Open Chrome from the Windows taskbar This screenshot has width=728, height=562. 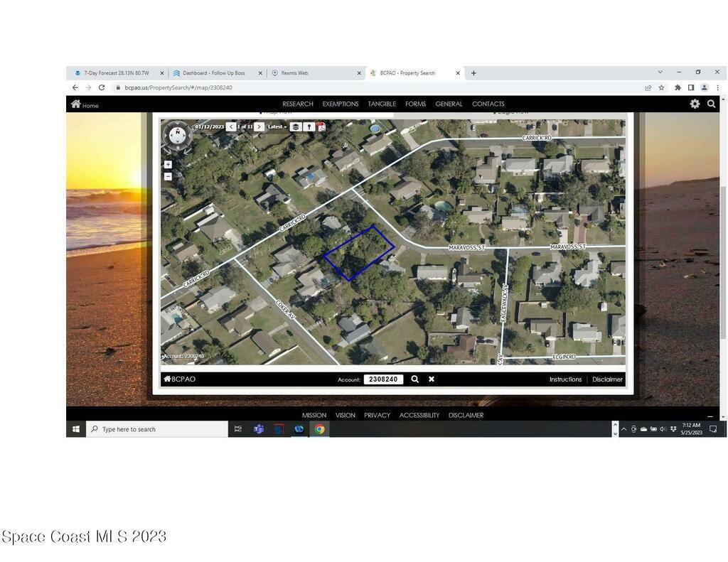pyautogui.click(x=319, y=429)
